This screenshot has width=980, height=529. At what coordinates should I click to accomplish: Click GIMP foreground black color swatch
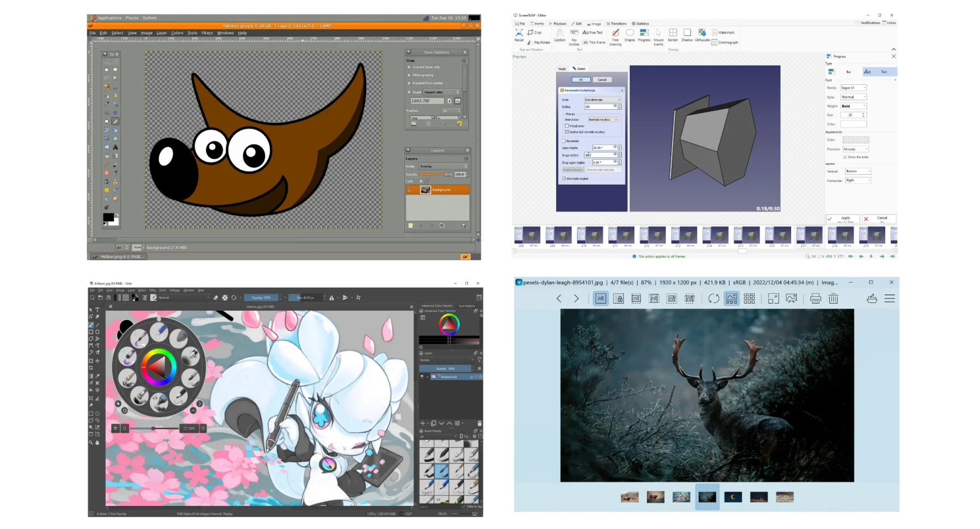108,217
